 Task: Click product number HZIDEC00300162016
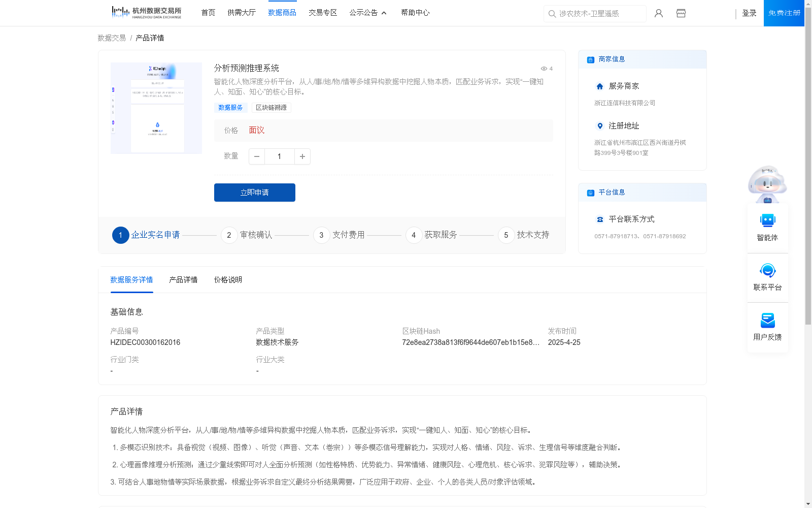pos(145,342)
